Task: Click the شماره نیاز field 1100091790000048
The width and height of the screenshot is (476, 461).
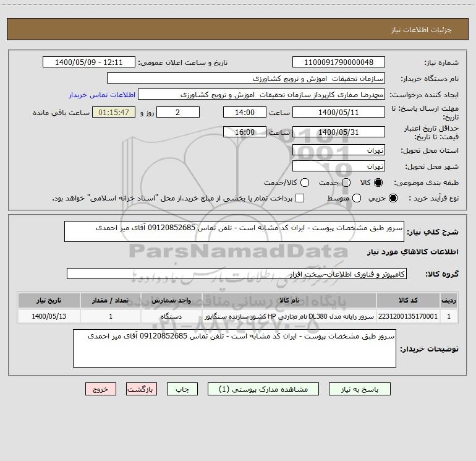Action: [x=339, y=62]
